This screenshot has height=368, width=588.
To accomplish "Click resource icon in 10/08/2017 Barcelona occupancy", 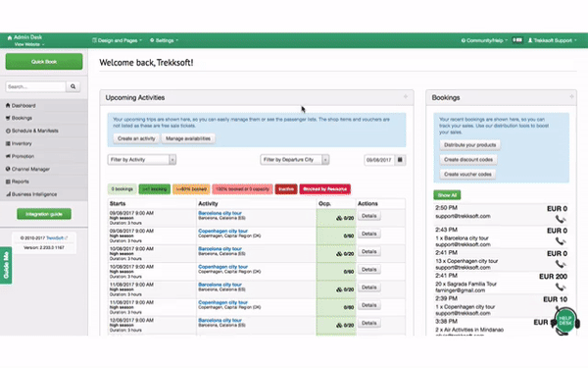I will pyautogui.click(x=339, y=254).
